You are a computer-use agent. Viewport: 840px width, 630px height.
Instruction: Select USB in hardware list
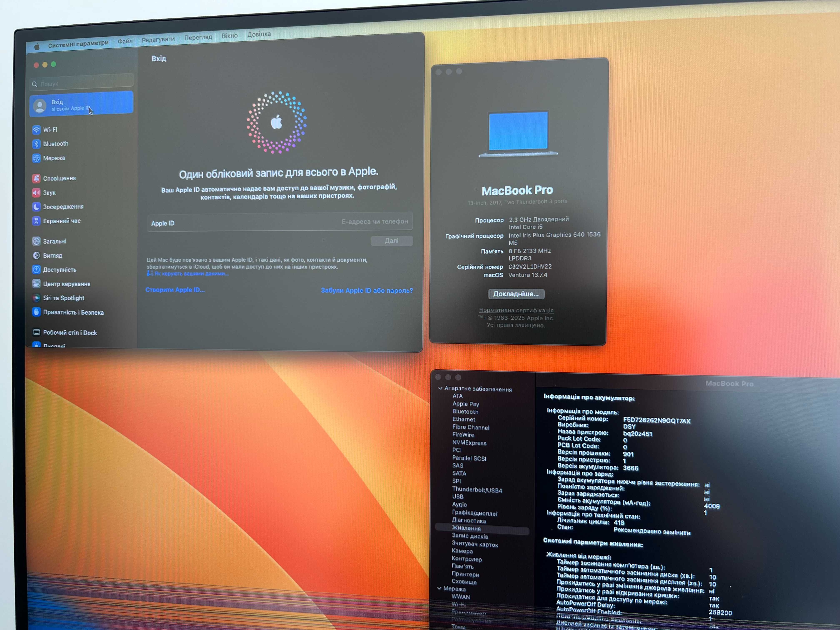pyautogui.click(x=457, y=497)
